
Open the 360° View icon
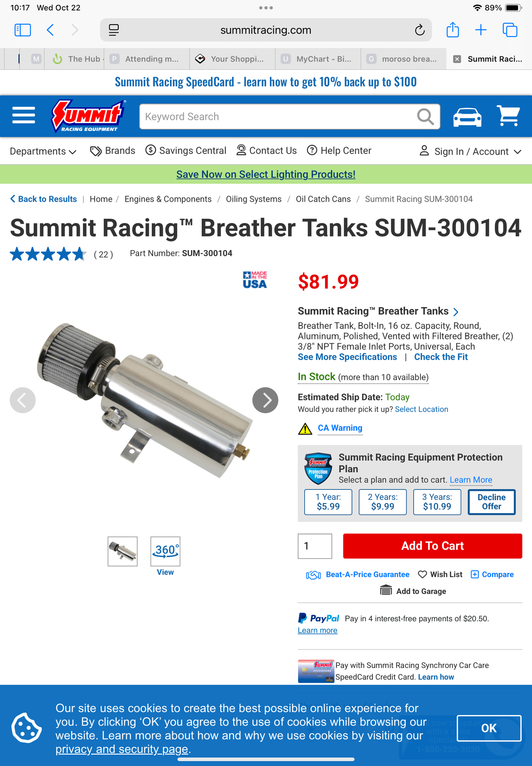click(x=165, y=551)
